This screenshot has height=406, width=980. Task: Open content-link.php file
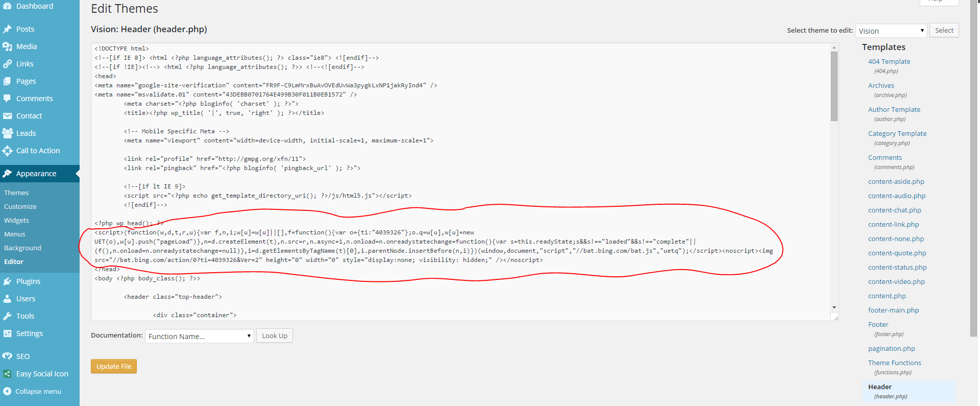pyautogui.click(x=894, y=224)
